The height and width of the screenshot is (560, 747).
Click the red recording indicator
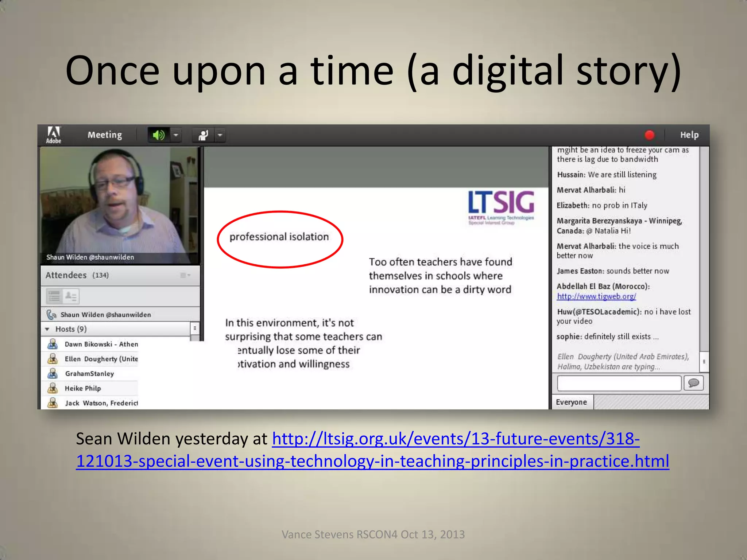point(649,135)
